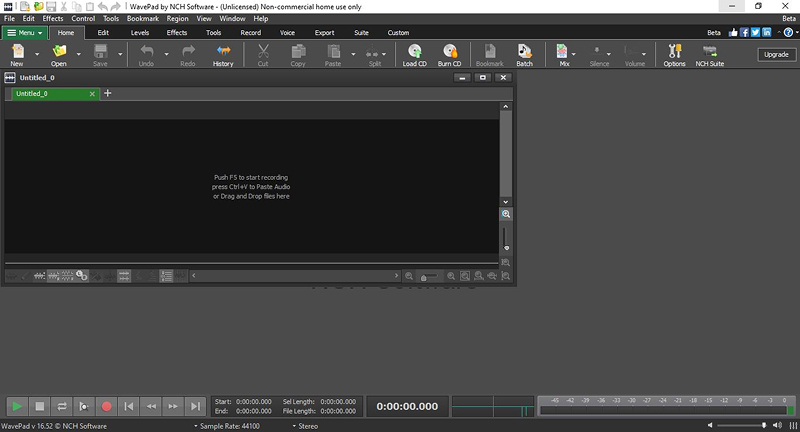Click the Load CD toolbar icon

(x=414, y=55)
